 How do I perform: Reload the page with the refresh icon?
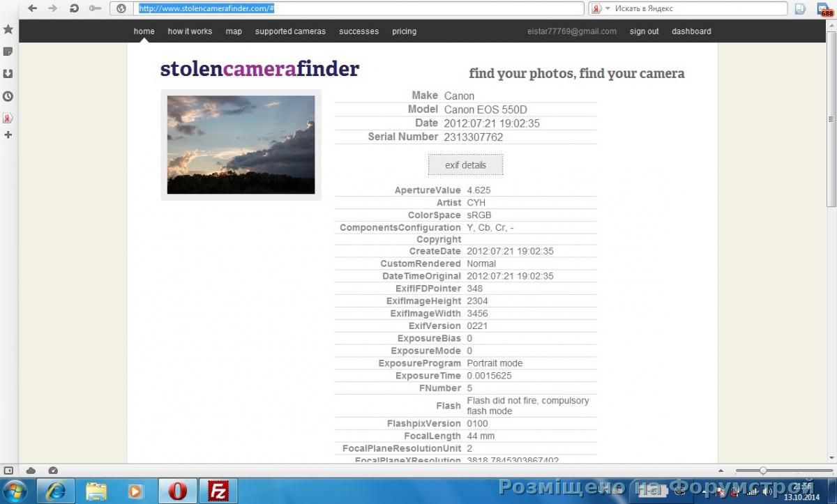point(74,8)
